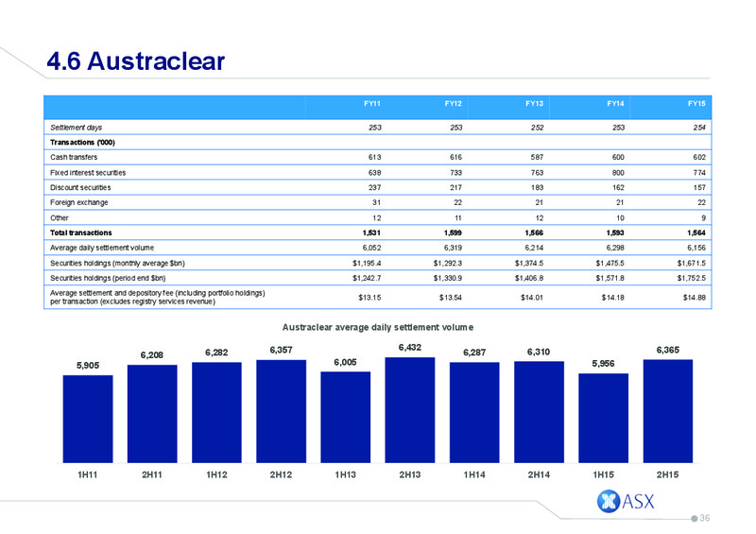Click Cash transfers FY12 value 616
Viewport: 756px width, 534px height.
pos(455,157)
